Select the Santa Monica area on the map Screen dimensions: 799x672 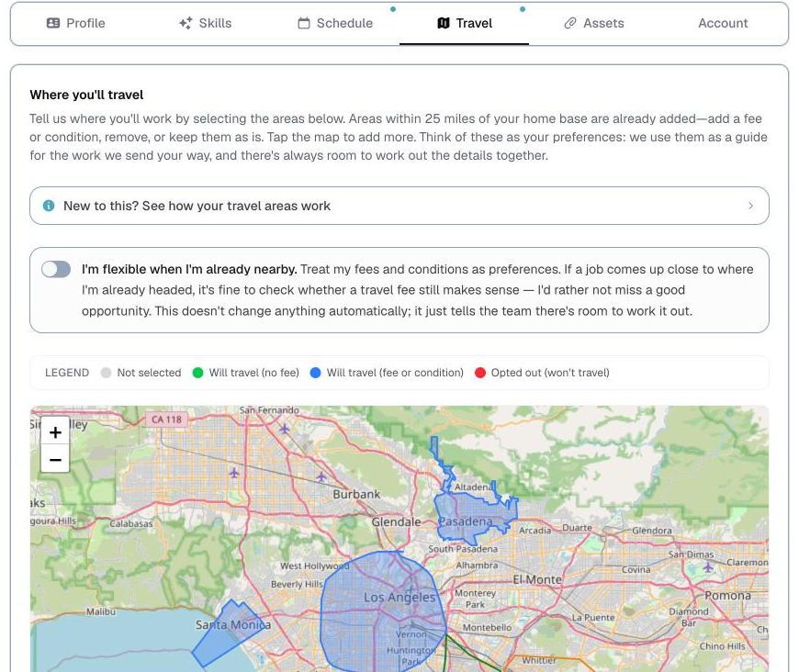tap(230, 634)
